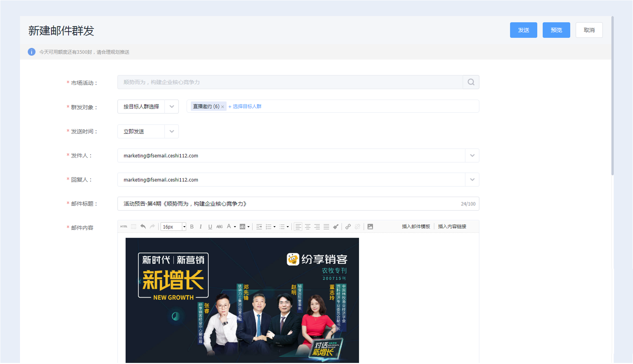Viewport: 633px width, 364px height.
Task: Click the redo icon in editor toolbar
Action: 152,227
